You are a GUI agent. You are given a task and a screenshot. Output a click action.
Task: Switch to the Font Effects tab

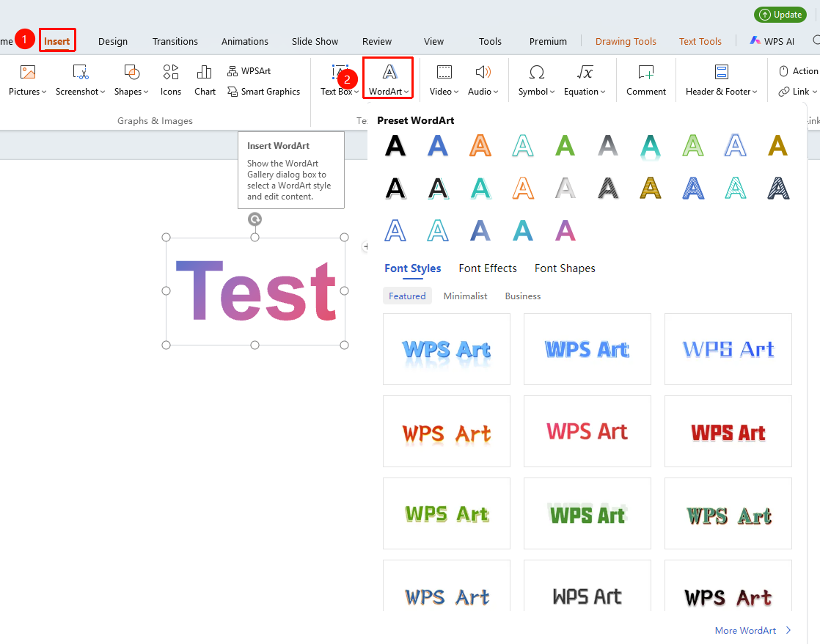[488, 268]
